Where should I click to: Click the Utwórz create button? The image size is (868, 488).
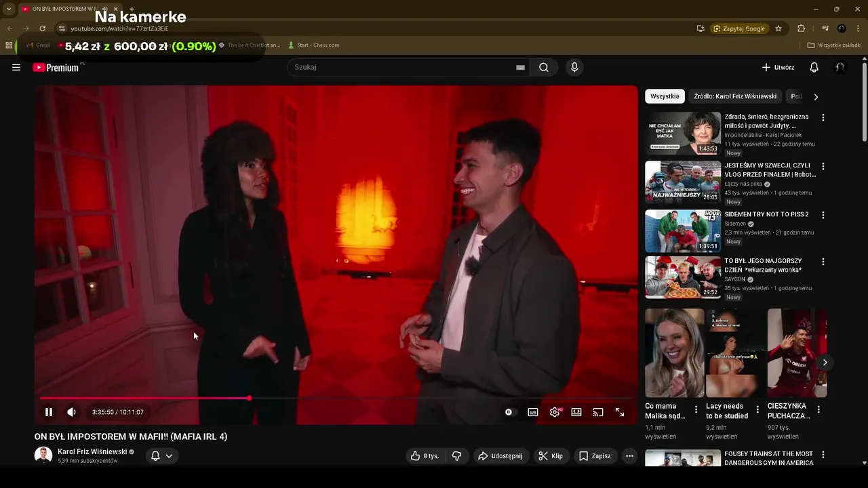tap(778, 67)
